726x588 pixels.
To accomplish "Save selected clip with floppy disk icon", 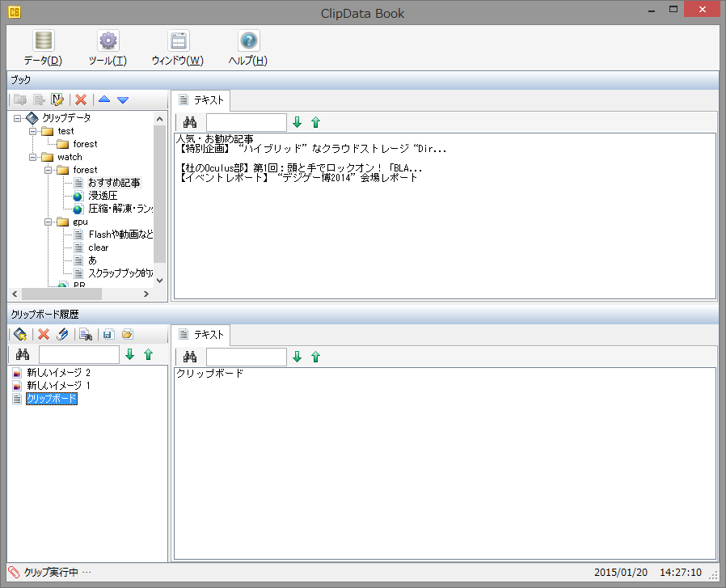I will (108, 334).
